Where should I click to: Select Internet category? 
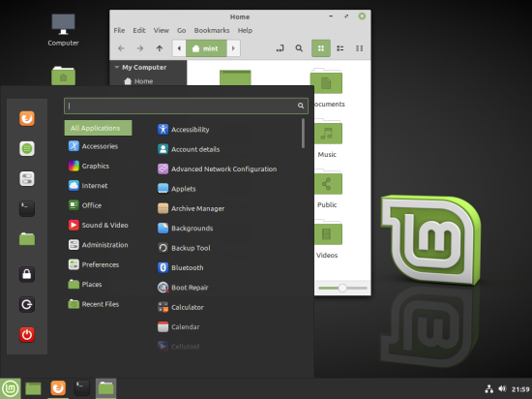(x=88, y=185)
